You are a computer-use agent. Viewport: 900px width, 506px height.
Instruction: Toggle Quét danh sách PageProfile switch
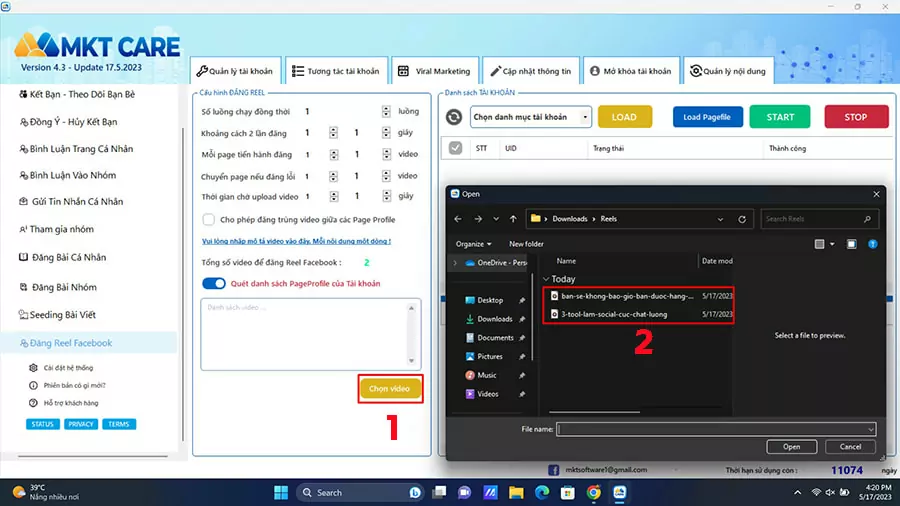[214, 283]
